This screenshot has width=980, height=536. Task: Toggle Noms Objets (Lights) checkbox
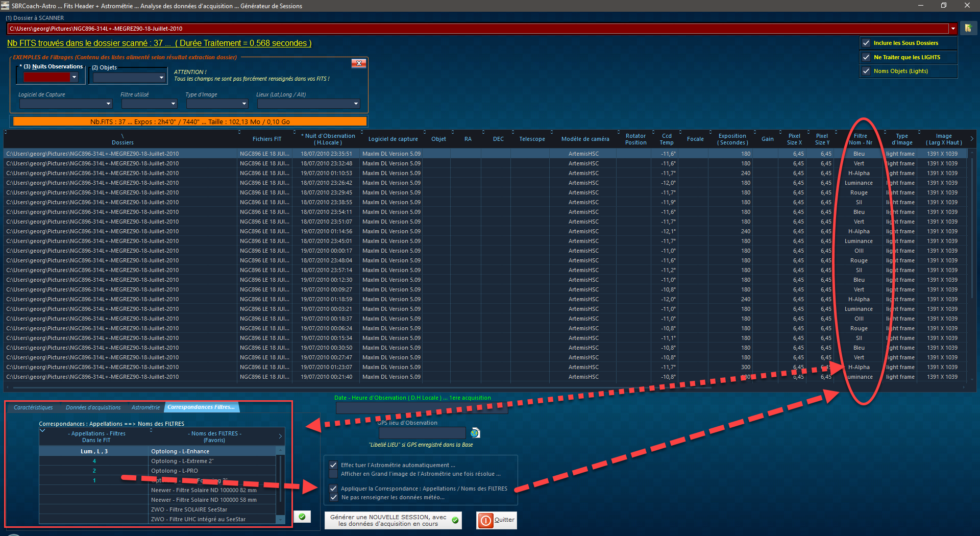pyautogui.click(x=866, y=71)
